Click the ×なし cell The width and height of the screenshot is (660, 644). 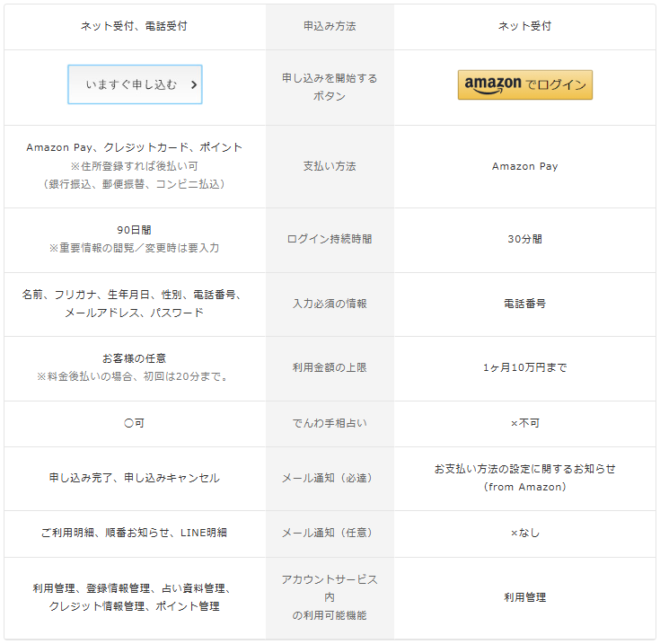[x=525, y=533]
